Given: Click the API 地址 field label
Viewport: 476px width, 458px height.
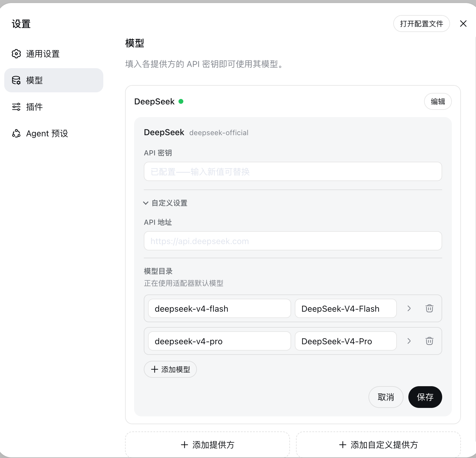Looking at the screenshot, I should 158,222.
